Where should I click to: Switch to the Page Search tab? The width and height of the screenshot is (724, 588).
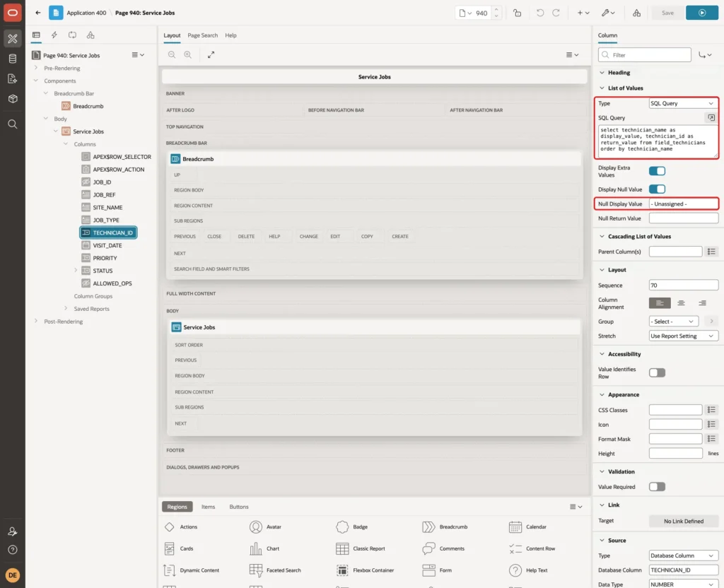tap(202, 35)
